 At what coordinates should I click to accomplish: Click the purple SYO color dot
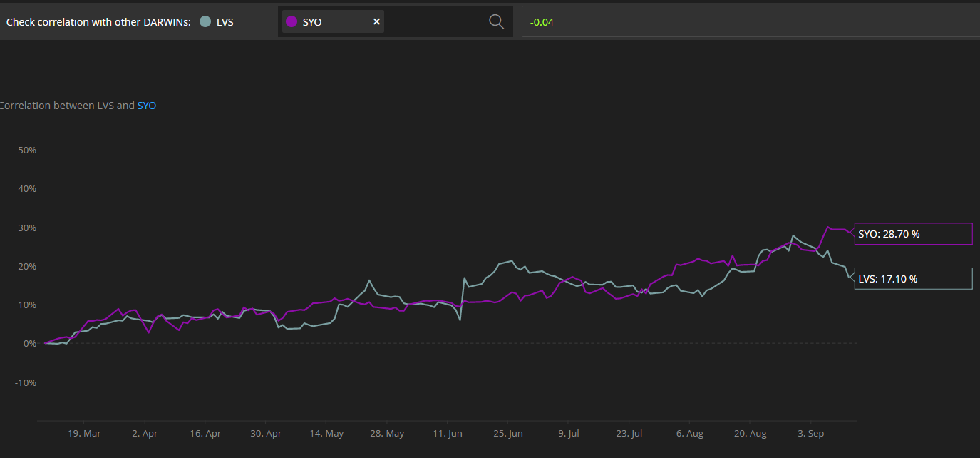tap(291, 21)
